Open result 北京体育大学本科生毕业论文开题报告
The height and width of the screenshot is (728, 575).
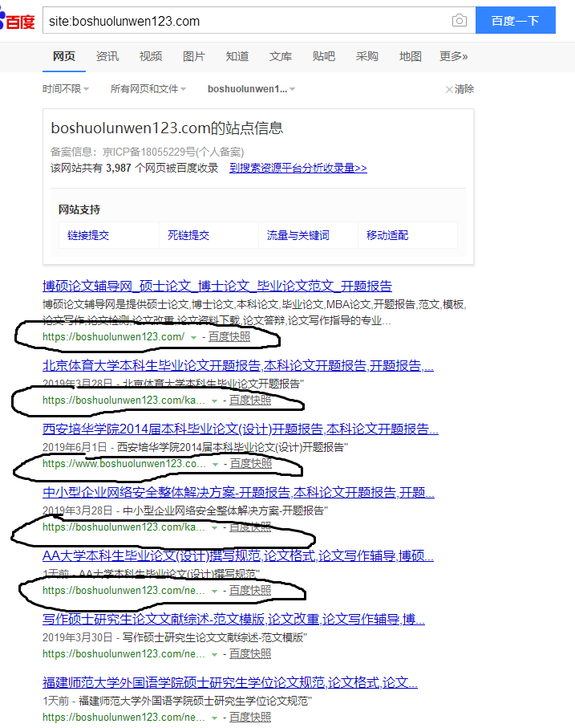pyautogui.click(x=238, y=366)
